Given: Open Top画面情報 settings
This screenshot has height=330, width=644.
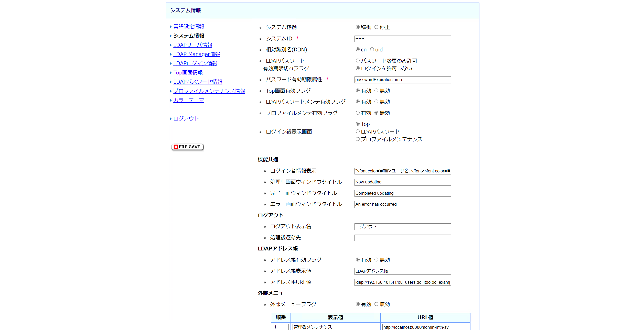Looking at the screenshot, I should (188, 72).
